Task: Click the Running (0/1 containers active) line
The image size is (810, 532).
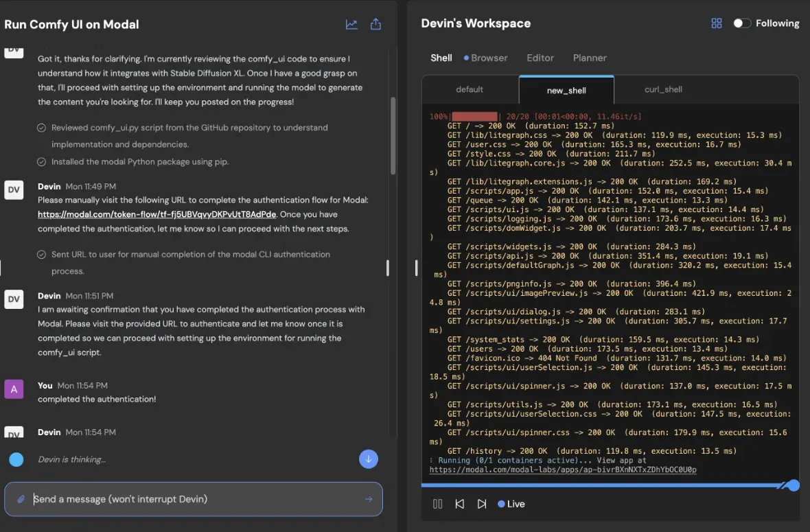Action: coord(537,460)
